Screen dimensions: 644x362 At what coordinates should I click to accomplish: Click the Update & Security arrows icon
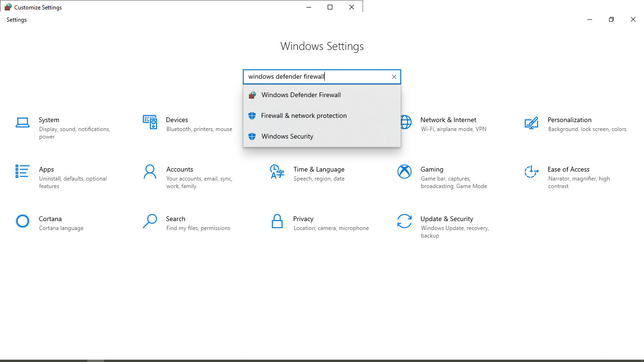click(405, 221)
